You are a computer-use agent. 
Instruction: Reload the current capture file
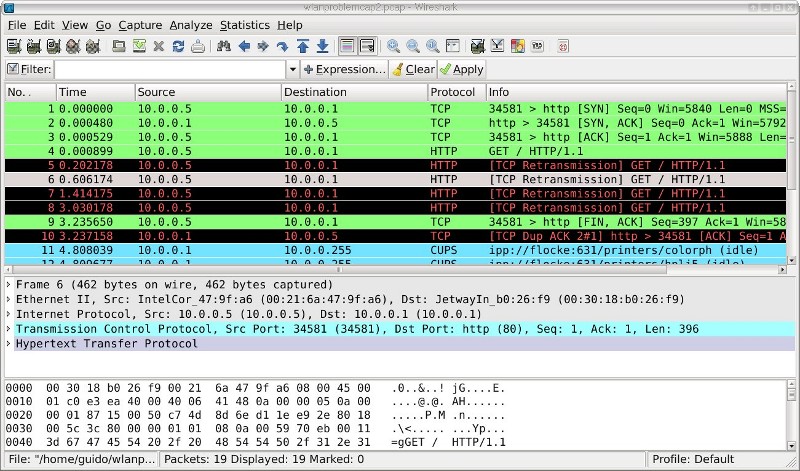178,46
